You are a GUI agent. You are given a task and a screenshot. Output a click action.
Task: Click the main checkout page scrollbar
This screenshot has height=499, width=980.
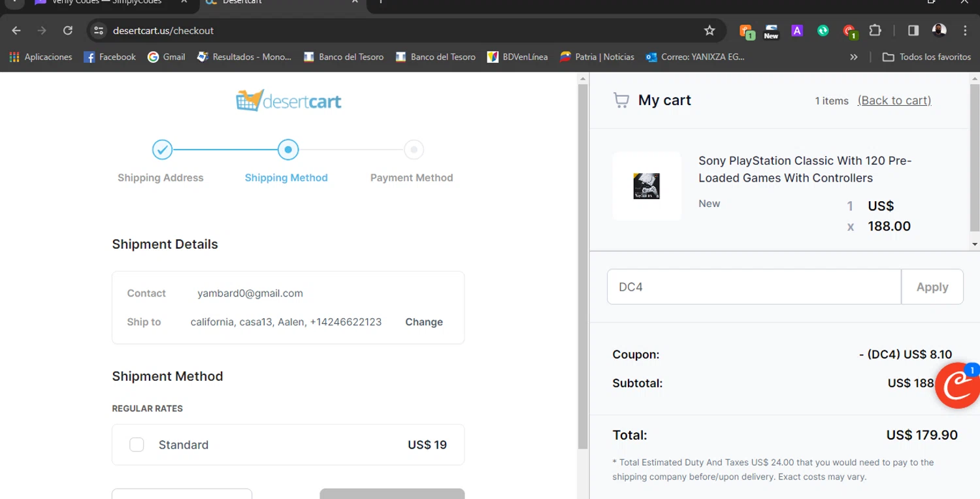[583, 267]
